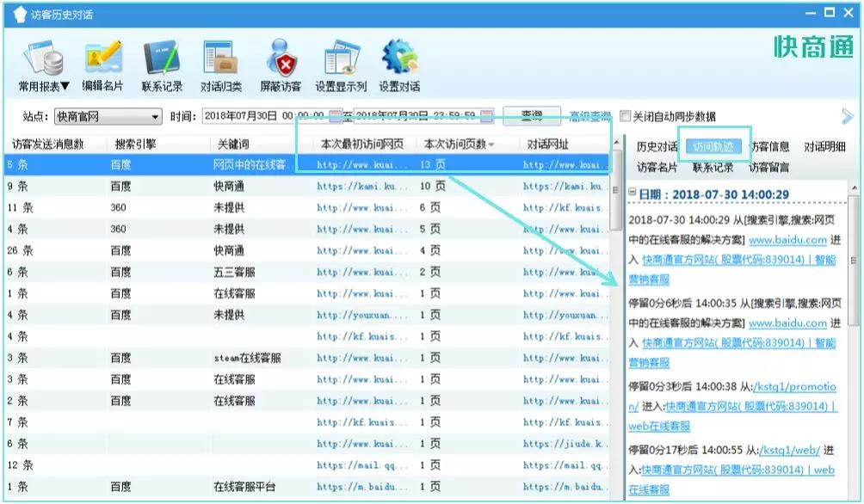Click the app logo in title bar
Viewport: 864px width, 504px height.
click(19, 15)
